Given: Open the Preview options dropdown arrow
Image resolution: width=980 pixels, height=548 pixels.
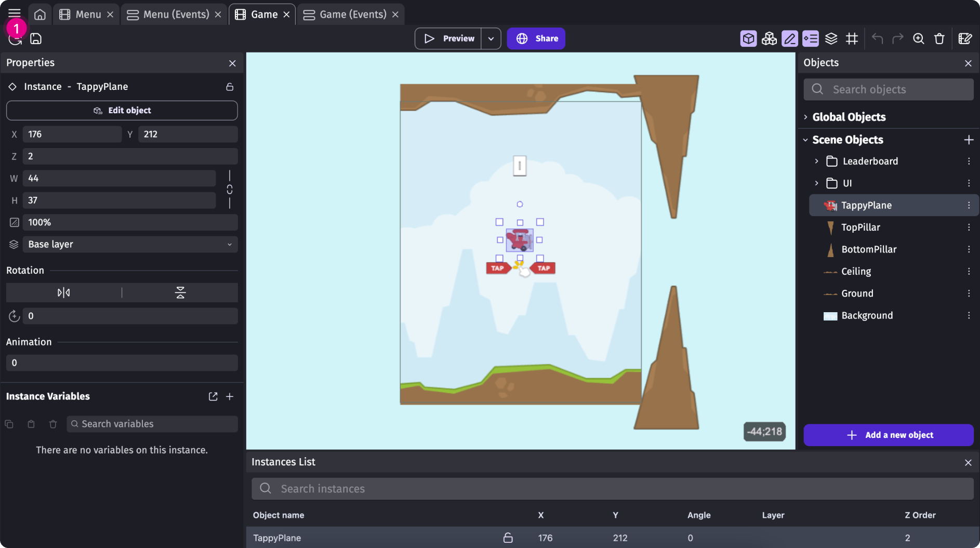Looking at the screenshot, I should pos(491,38).
